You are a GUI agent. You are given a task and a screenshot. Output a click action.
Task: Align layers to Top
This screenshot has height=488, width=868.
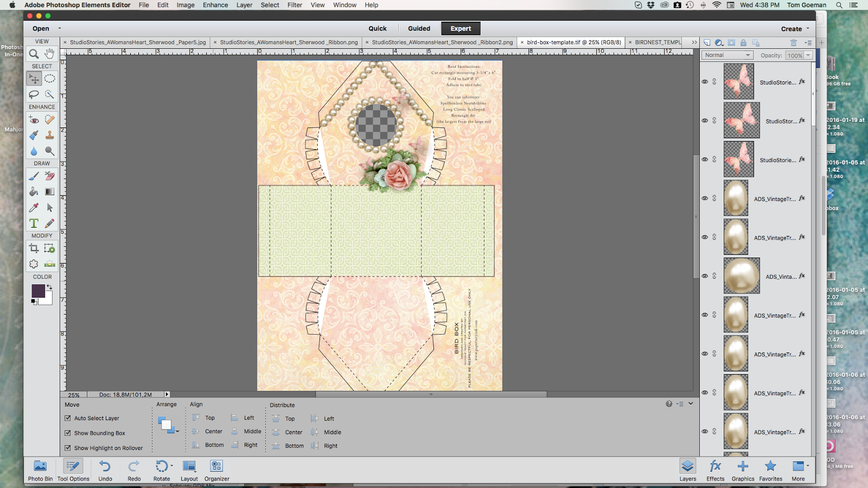203,418
